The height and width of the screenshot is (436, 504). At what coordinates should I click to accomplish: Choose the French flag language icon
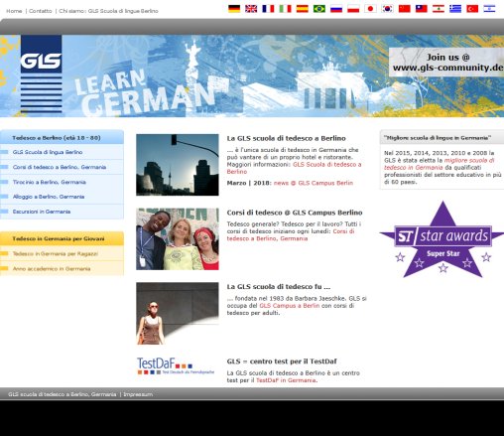pyautogui.click(x=268, y=9)
